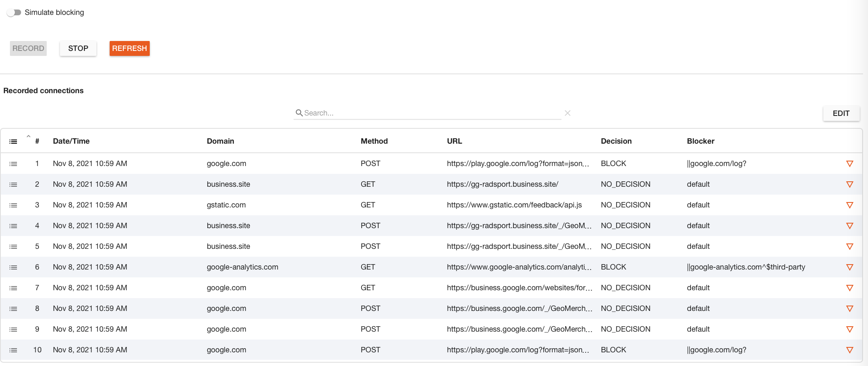Sort by the Method column header
Viewport: 868px width, 366px height.
click(374, 141)
